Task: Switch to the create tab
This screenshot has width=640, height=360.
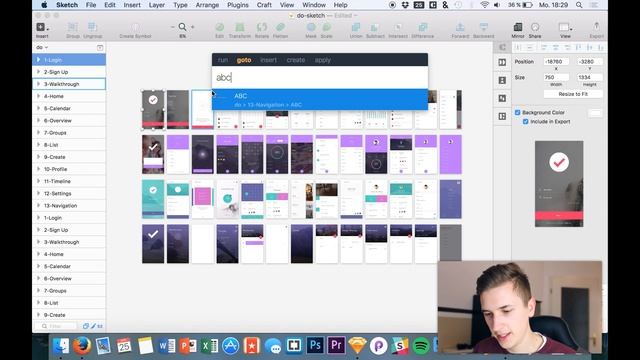Action: (296, 60)
